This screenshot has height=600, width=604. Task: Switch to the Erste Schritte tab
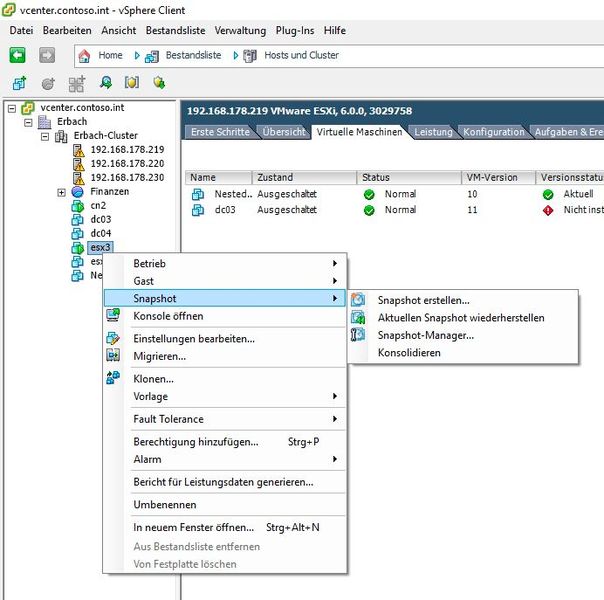click(x=220, y=132)
